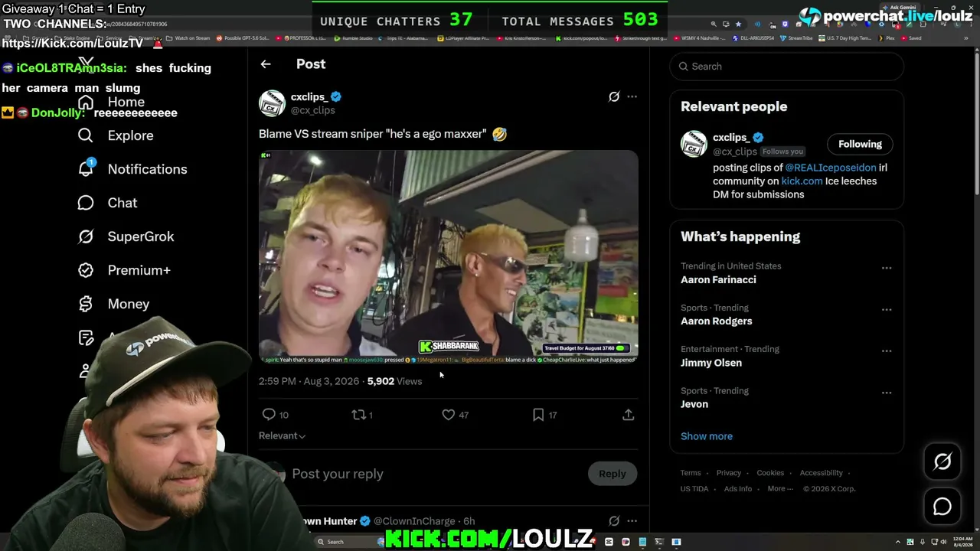Screen dimensions: 980x551
Task: Share the post via share icon
Action: (628, 414)
